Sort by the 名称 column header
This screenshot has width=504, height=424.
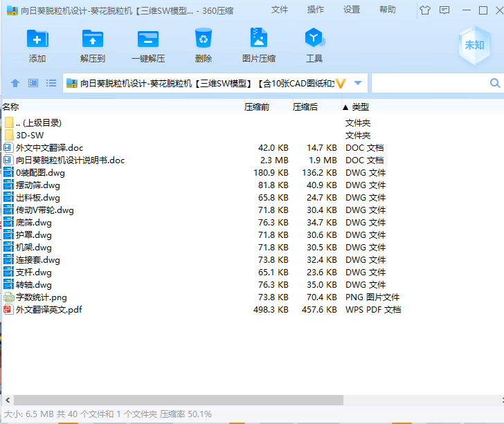pyautogui.click(x=10, y=107)
